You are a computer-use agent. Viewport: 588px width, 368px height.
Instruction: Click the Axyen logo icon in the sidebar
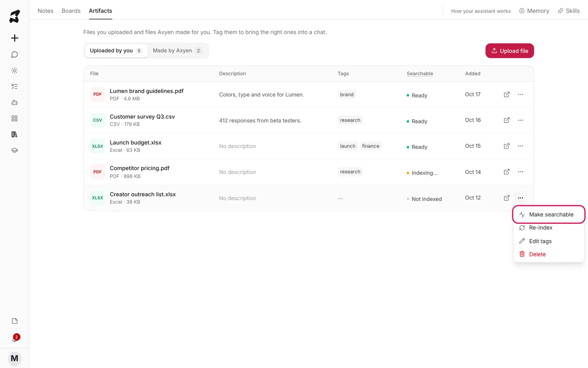14,16
